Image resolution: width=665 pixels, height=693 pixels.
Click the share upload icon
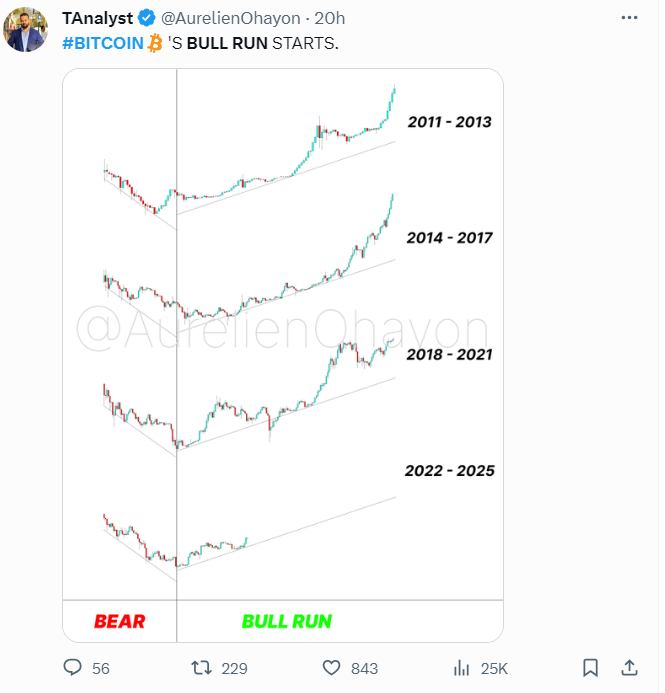click(629, 668)
